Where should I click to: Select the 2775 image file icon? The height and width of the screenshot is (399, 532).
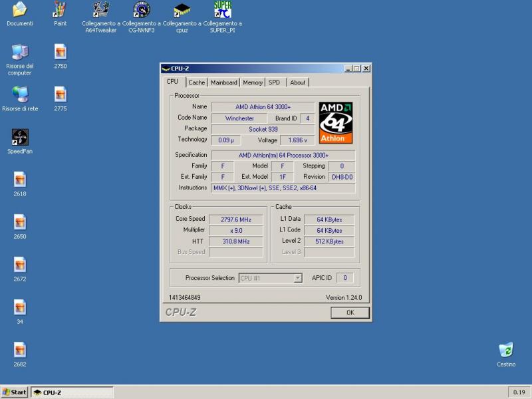(60, 94)
